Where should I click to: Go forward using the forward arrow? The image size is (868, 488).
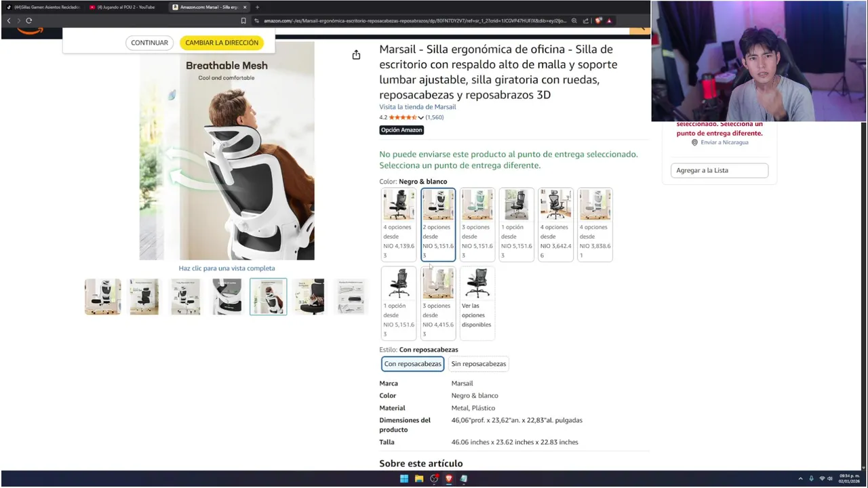[x=18, y=20]
